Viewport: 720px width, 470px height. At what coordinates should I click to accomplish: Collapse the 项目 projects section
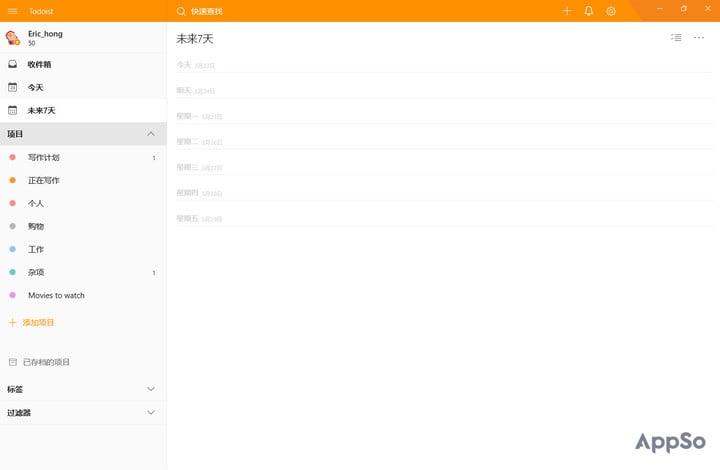[151, 134]
